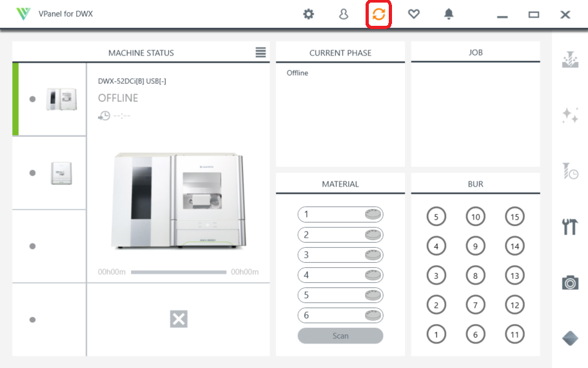This screenshot has height=368, width=588.
Task: Open the camera icon in sidebar
Action: tap(570, 282)
